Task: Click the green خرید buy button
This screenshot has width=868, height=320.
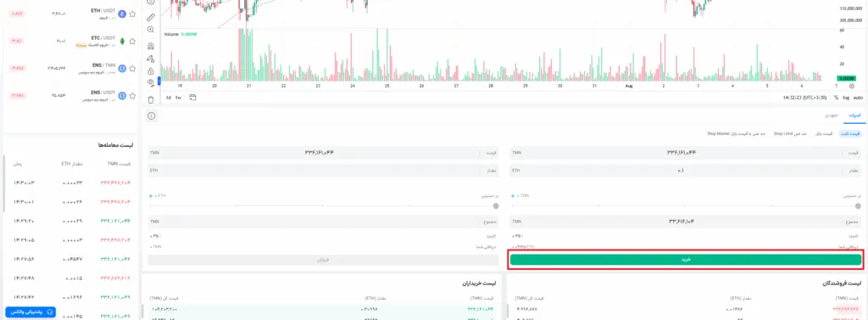Action: pos(685,260)
